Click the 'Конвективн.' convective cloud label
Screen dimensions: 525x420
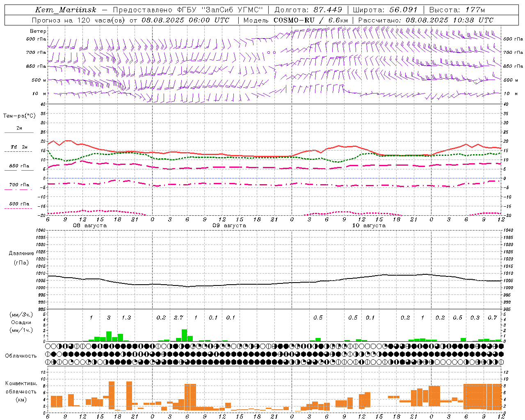point(21,383)
